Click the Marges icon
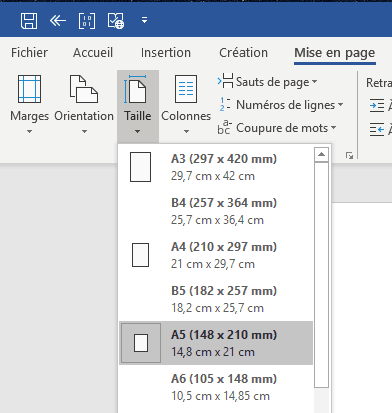The width and height of the screenshot is (392, 413). tap(29, 89)
